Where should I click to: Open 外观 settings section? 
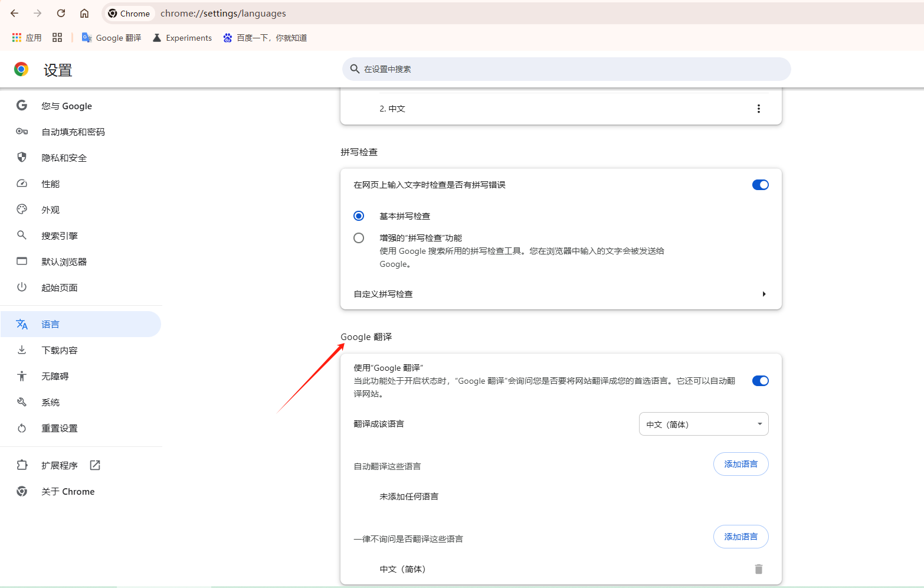(81, 210)
